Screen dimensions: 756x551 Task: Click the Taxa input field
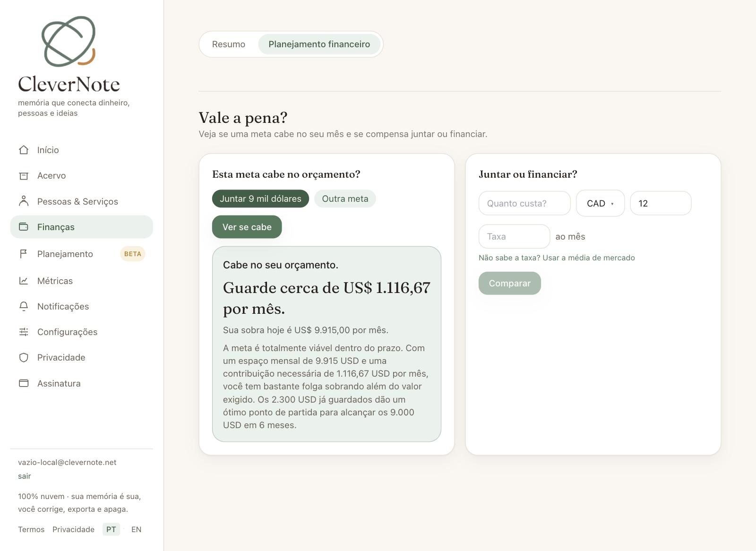[514, 236]
